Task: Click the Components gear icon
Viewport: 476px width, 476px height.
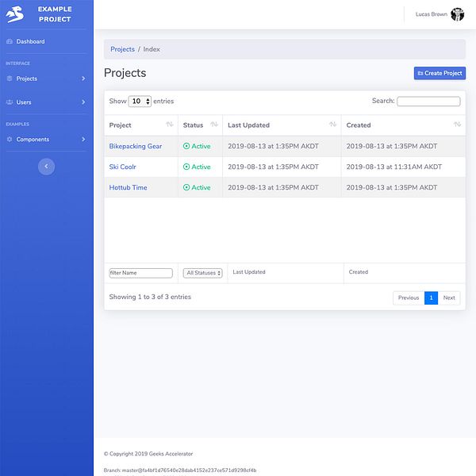Action: 10,139
